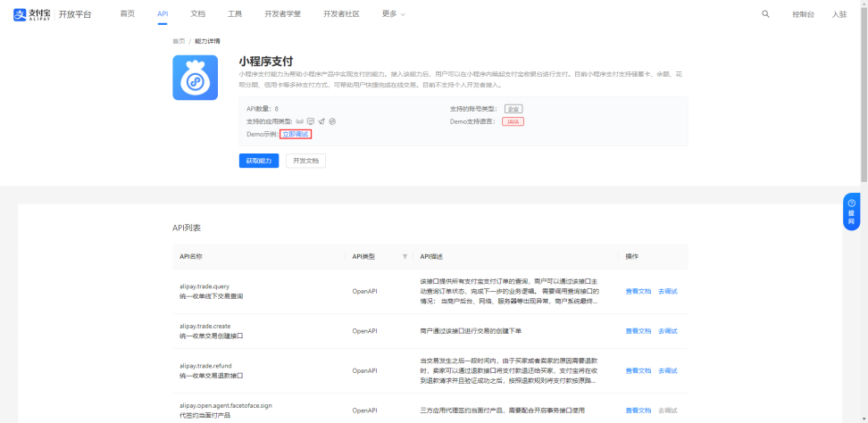Open the API类型 column filter icon
The height and width of the screenshot is (423, 868).
(x=405, y=256)
